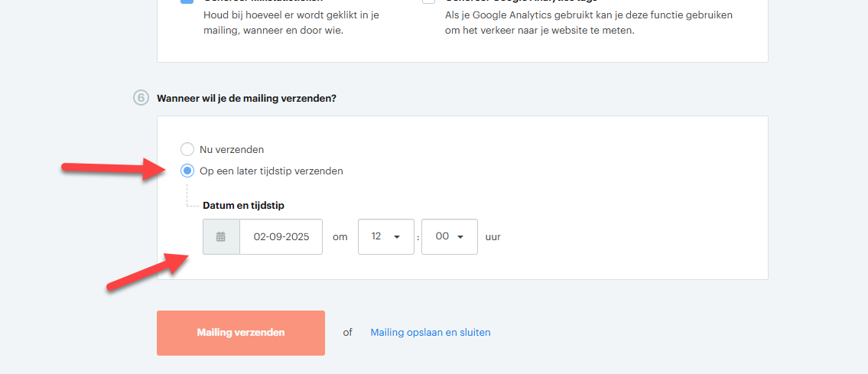Click heading 'Wanneer wil je de mailing verzenden?'
868x374 pixels.
[246, 99]
